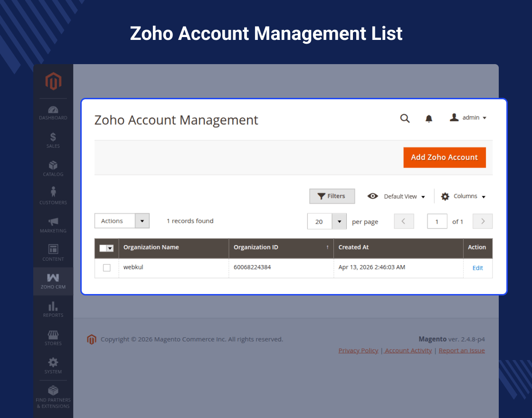Image resolution: width=532 pixels, height=418 pixels.
Task: Open the Customers sidebar menu
Action: point(53,196)
